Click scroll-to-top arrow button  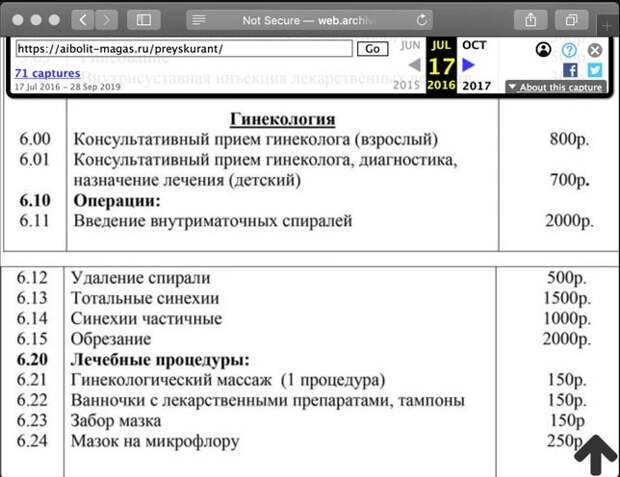coord(595,455)
